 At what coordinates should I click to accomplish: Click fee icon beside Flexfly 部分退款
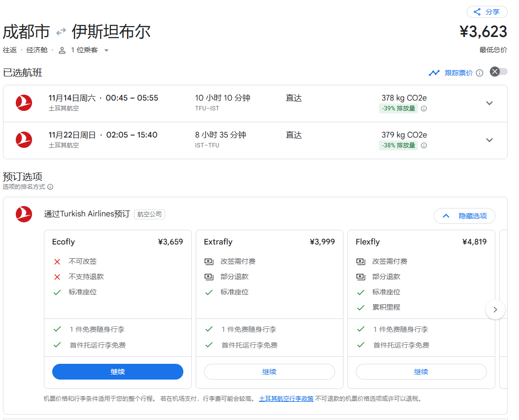(361, 277)
